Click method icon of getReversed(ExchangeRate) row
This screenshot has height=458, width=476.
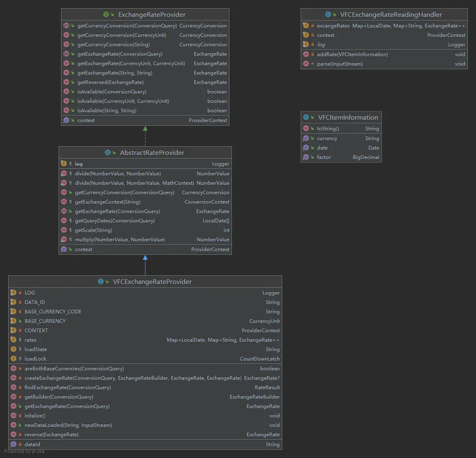[66, 82]
